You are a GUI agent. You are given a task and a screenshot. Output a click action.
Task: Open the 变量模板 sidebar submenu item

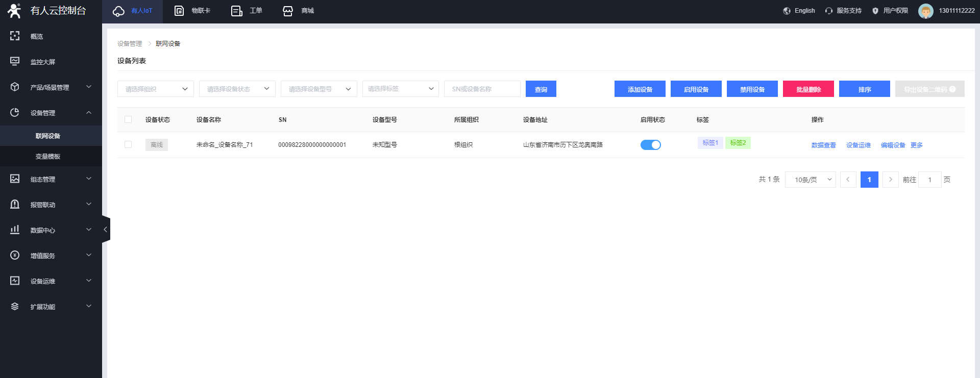click(x=51, y=156)
